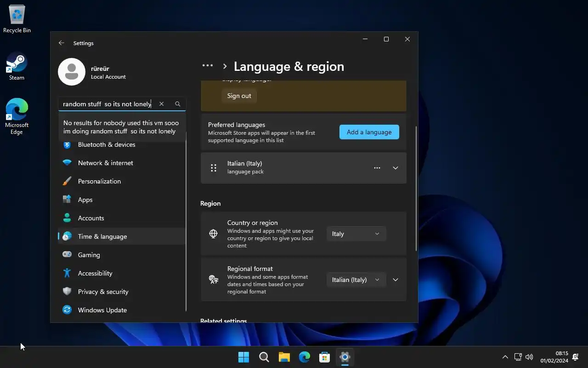Go to Network & internet settings
Image resolution: width=588 pixels, height=368 pixels.
pos(122,163)
